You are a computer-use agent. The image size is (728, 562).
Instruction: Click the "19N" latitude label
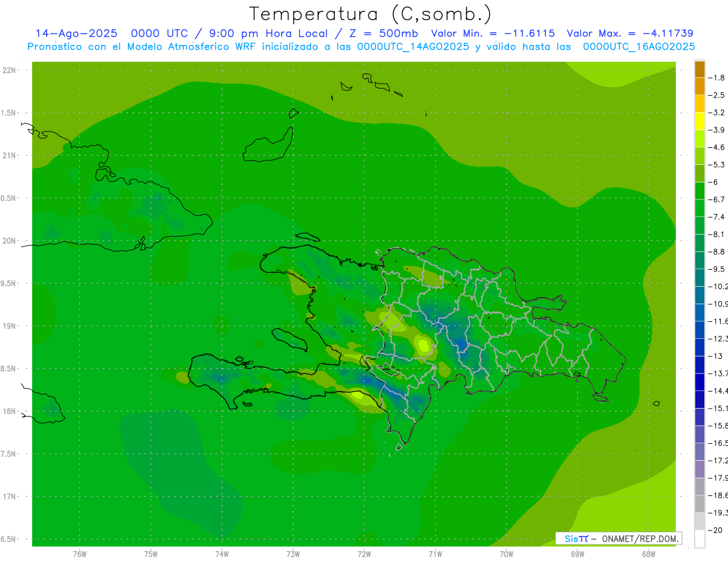click(x=9, y=326)
